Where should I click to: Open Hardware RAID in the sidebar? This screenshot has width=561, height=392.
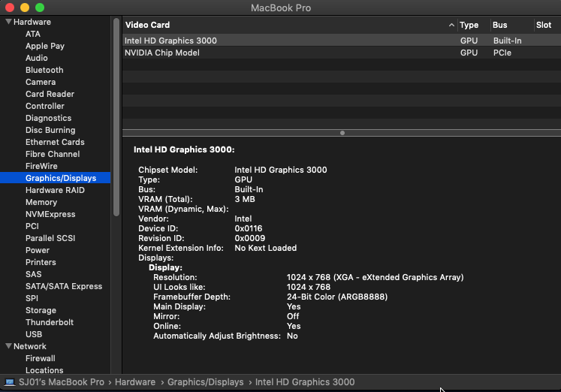55,190
